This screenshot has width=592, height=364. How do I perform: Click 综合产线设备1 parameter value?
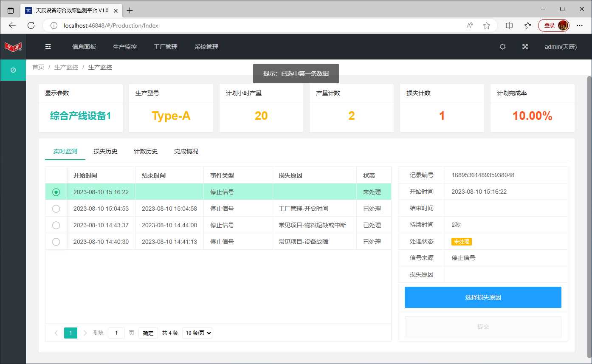(x=81, y=116)
